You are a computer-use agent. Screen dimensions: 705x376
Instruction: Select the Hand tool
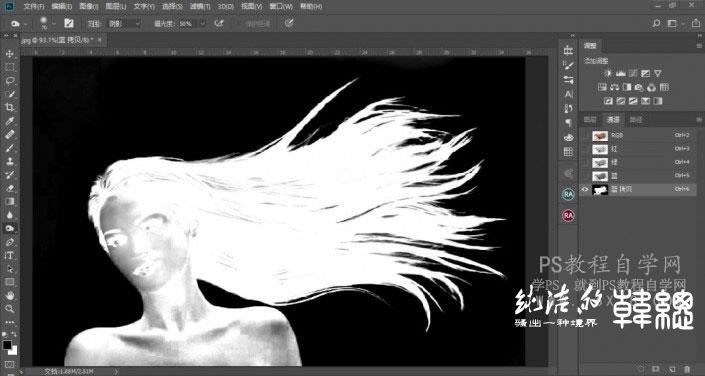9,295
